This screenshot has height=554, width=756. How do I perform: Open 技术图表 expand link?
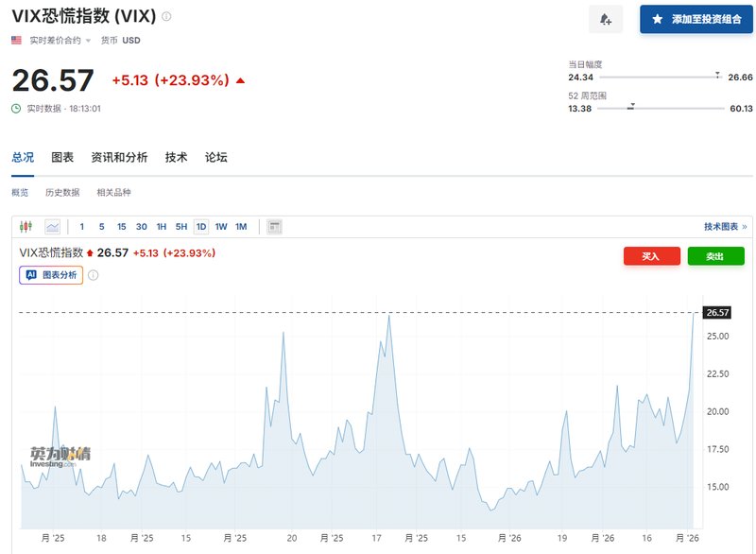(725, 227)
